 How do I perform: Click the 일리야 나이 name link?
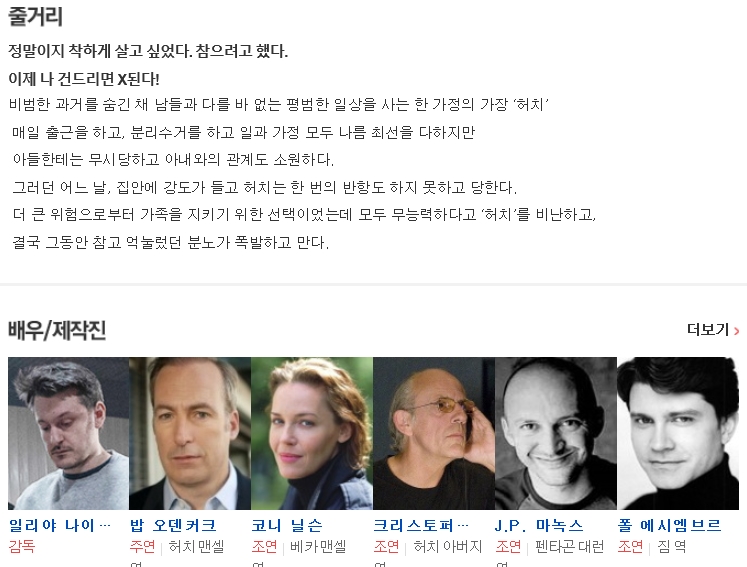60,526
